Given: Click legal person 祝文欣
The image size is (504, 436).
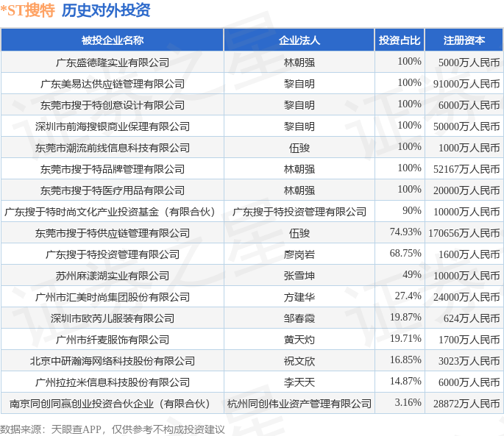Looking at the screenshot, I should coord(299,361).
